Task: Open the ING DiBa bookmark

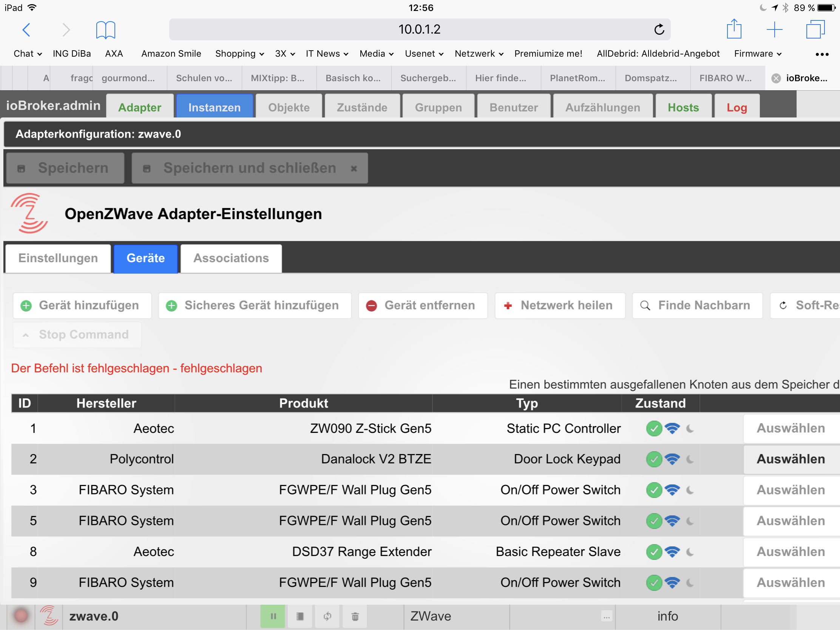Action: coord(72,54)
